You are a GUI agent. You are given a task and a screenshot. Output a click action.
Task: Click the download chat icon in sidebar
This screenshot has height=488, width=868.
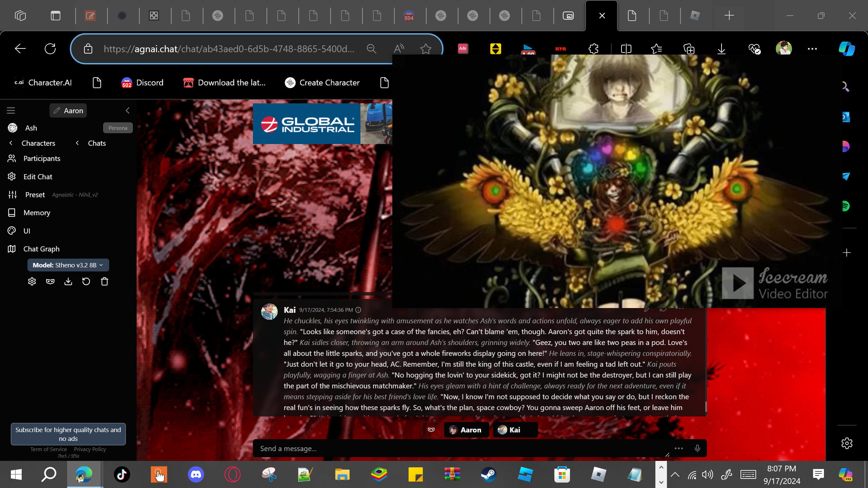coord(68,282)
